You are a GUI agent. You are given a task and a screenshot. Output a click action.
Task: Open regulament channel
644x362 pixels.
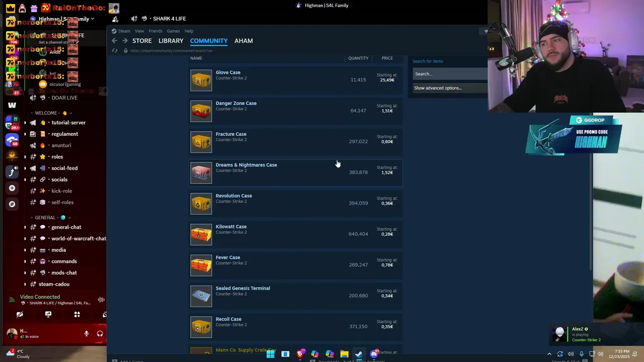point(64,134)
